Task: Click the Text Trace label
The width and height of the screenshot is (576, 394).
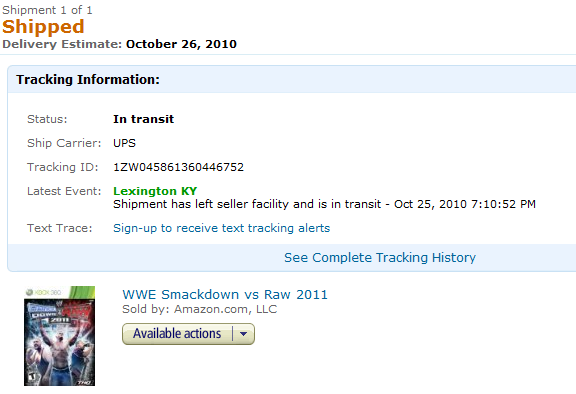Action: pyautogui.click(x=60, y=228)
